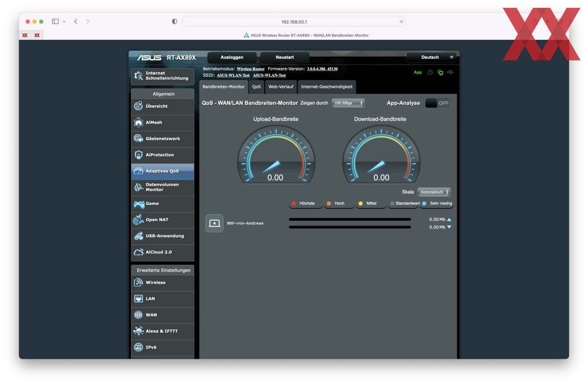Click the Internet Schnelleinrichtung wizard icon
588x384 pixels.
pyautogui.click(x=138, y=76)
